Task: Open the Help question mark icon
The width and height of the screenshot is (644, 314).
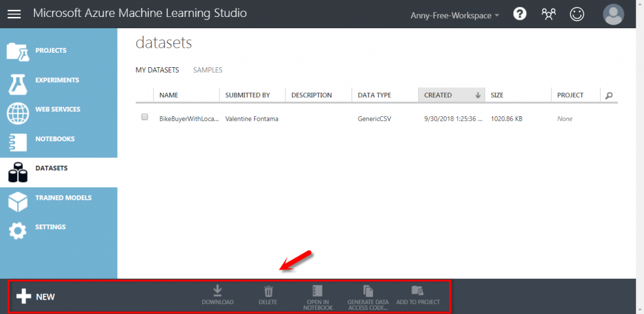Action: click(520, 14)
